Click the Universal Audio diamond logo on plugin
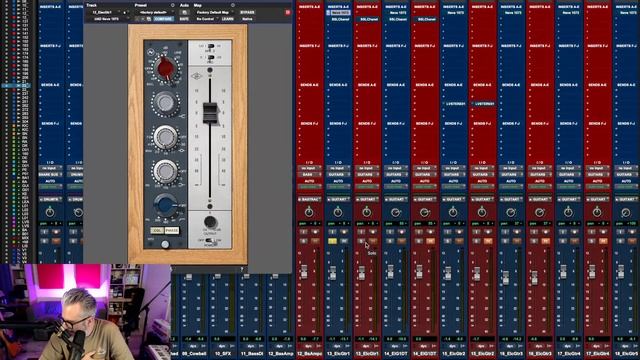The height and width of the screenshot is (360, 640). (196, 76)
